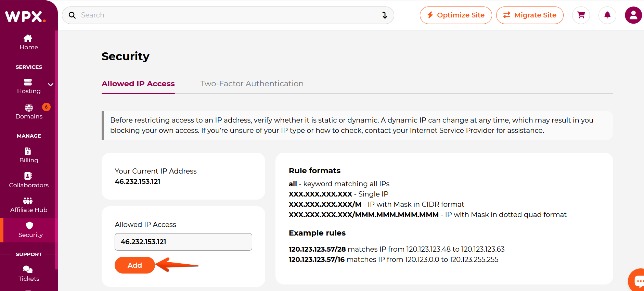Open Domains globe icon
The height and width of the screenshot is (291, 644).
[29, 107]
